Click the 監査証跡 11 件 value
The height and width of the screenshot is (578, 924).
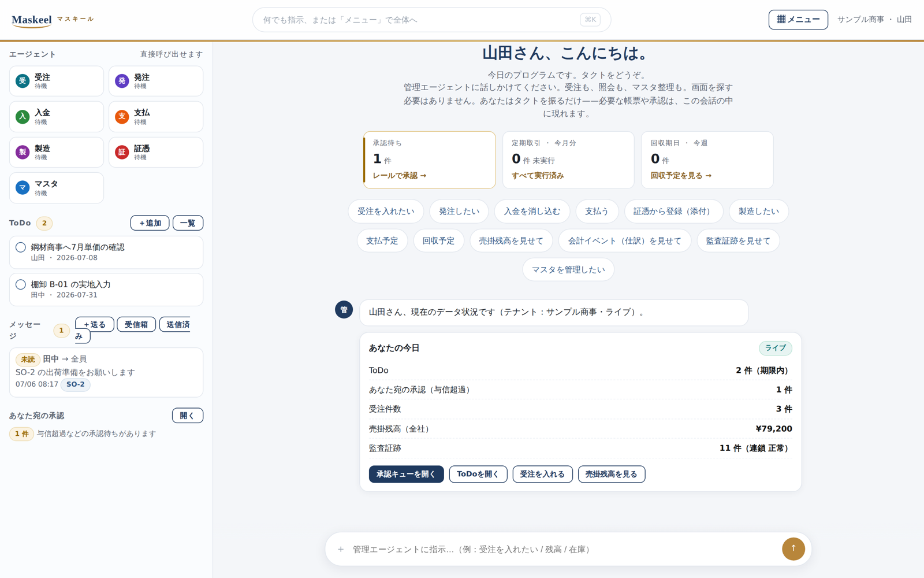click(756, 449)
